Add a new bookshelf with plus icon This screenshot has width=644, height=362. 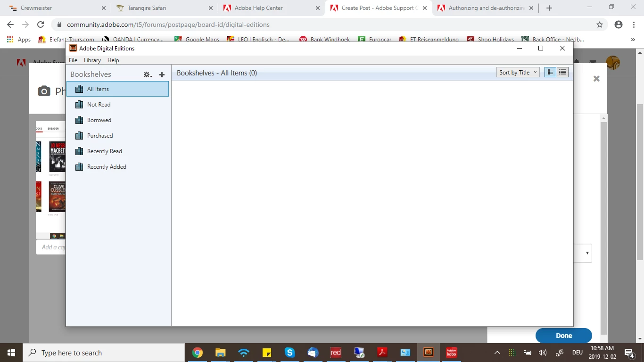point(162,74)
